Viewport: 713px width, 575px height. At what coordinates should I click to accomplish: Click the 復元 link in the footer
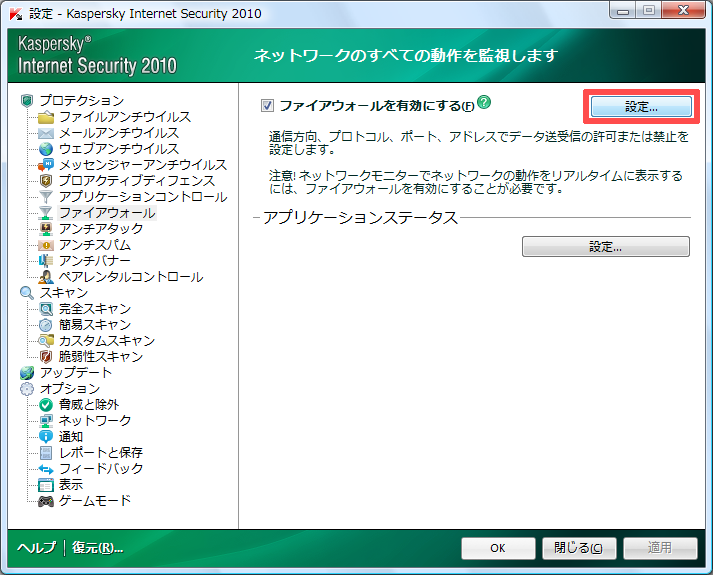click(x=97, y=548)
